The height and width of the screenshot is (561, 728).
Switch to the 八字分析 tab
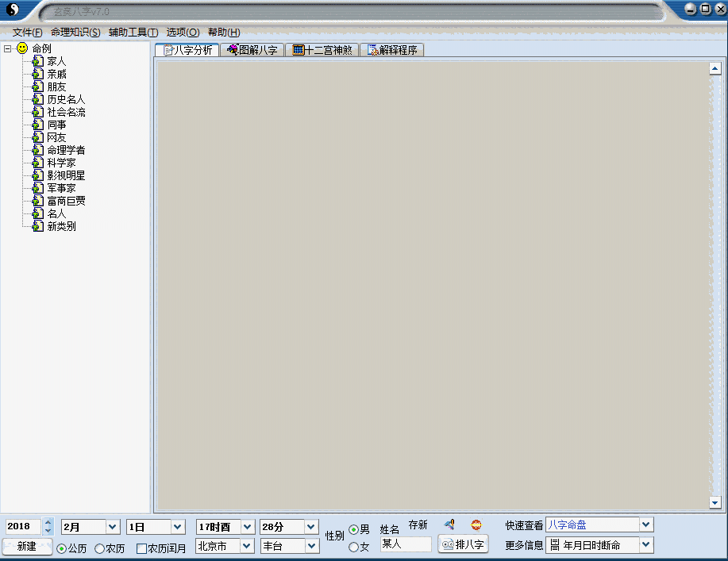[x=187, y=50]
